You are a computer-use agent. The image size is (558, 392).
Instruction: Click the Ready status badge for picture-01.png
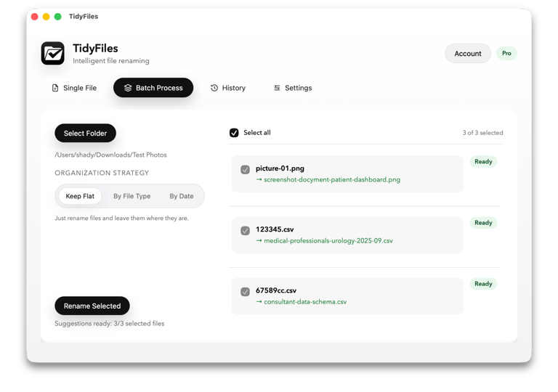483,162
